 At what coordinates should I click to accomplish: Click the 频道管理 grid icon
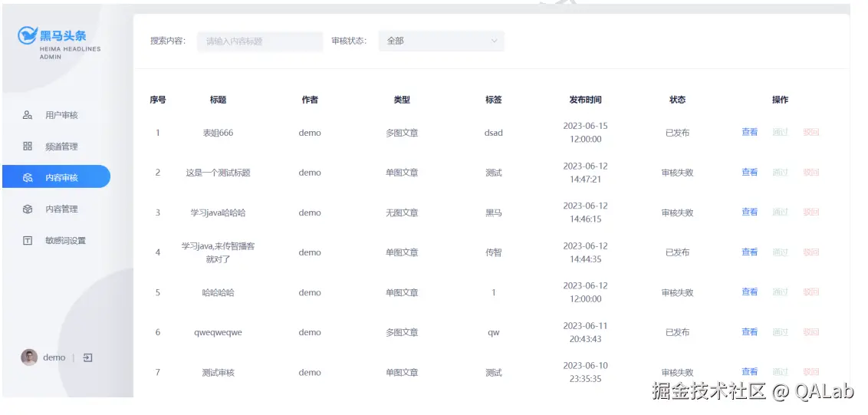click(x=28, y=147)
